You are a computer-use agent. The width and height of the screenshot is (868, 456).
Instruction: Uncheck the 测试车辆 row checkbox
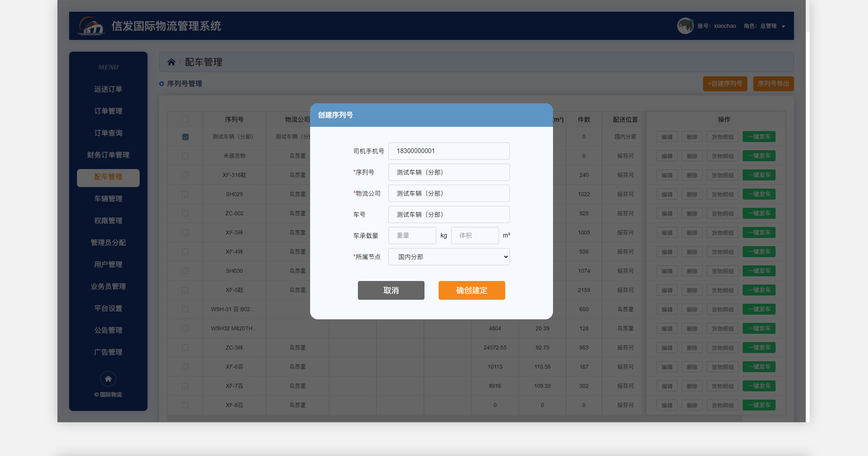tap(185, 137)
